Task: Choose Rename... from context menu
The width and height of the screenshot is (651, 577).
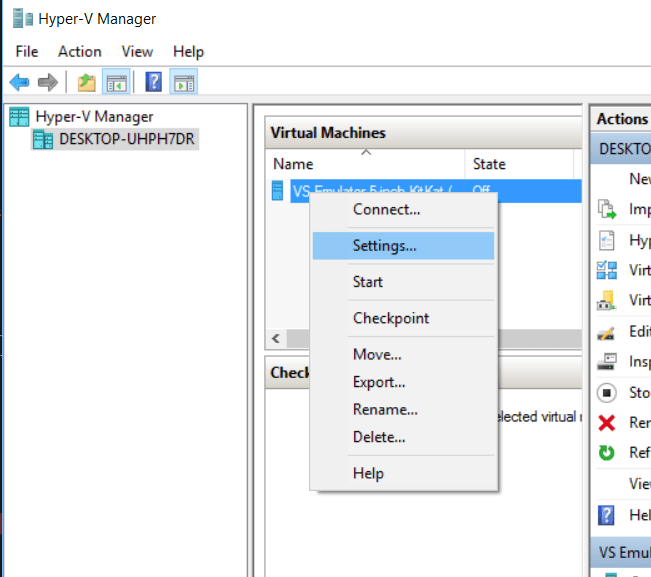Action: coord(403,410)
